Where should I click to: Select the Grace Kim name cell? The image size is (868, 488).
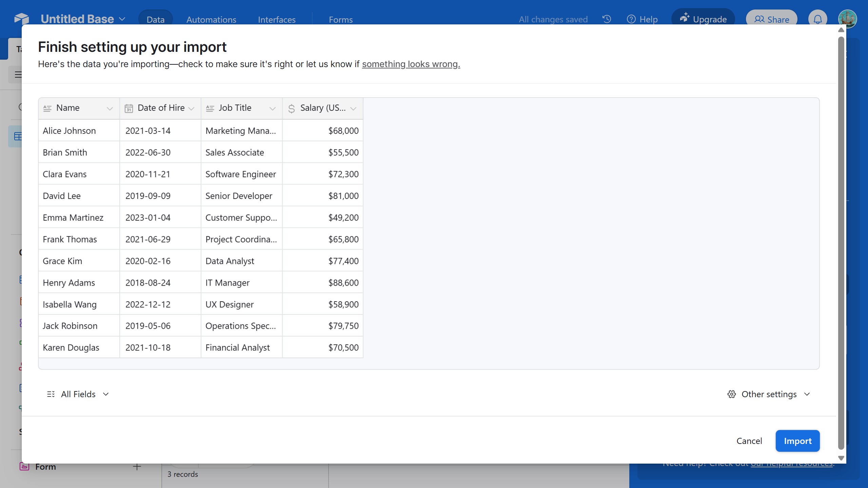click(79, 261)
